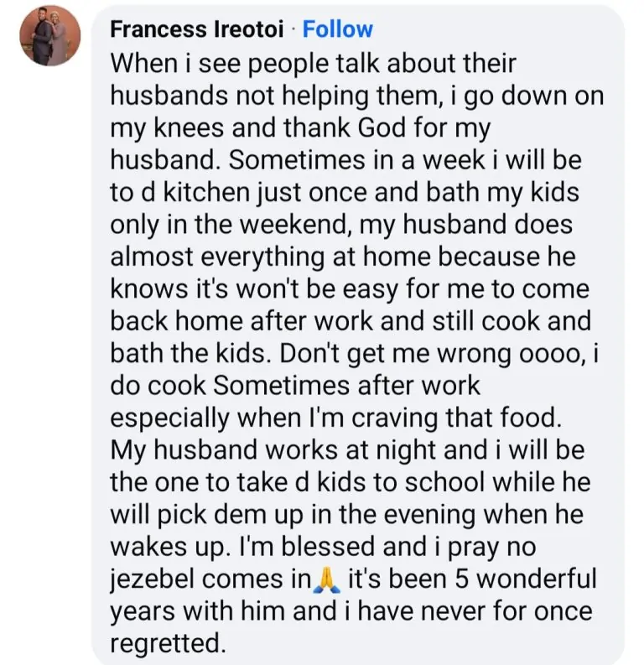Screen dimensions: 644x665
Task: Click the text 'do cook Sometimes after work'
Action: click(295, 386)
